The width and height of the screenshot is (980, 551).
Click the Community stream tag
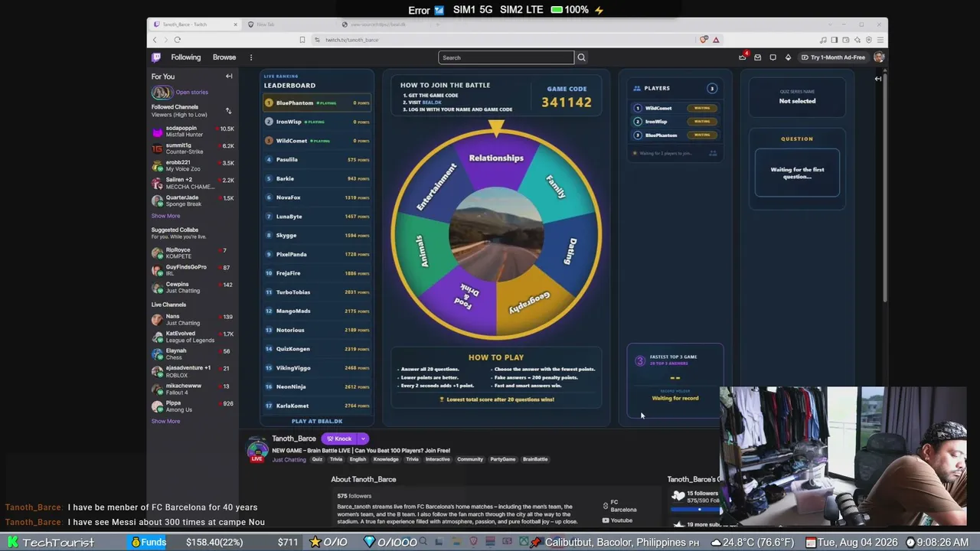(x=470, y=459)
